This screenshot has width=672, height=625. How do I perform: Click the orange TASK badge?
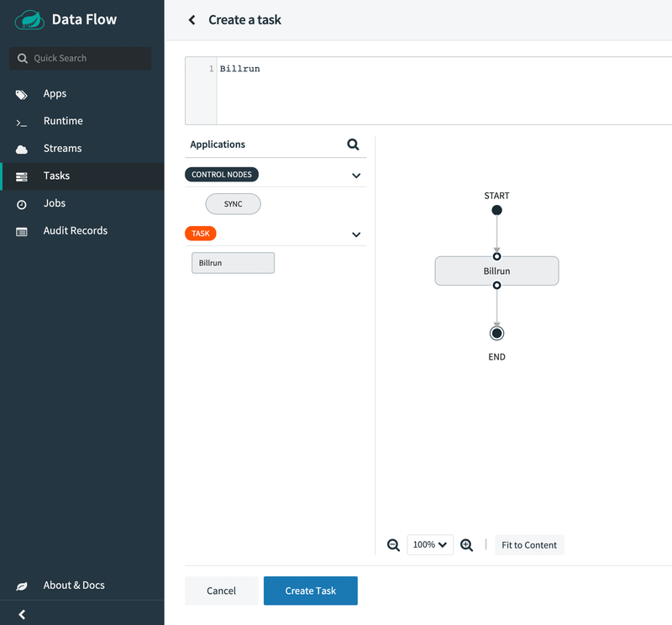pos(201,234)
